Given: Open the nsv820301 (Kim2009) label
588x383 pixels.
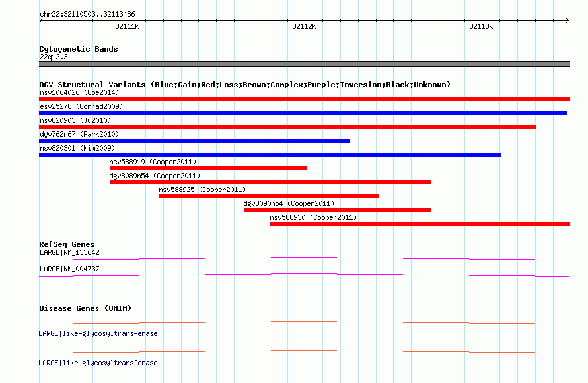Looking at the screenshot, I should (77, 148).
